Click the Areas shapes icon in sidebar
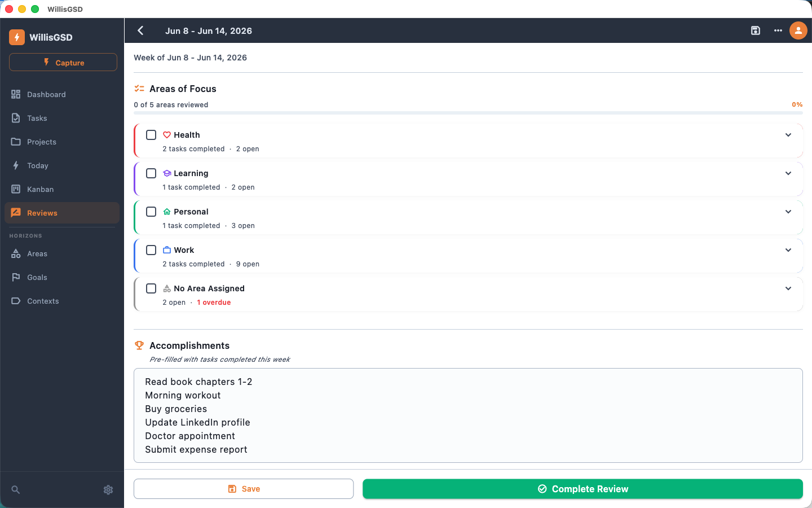812x508 pixels. 16,253
